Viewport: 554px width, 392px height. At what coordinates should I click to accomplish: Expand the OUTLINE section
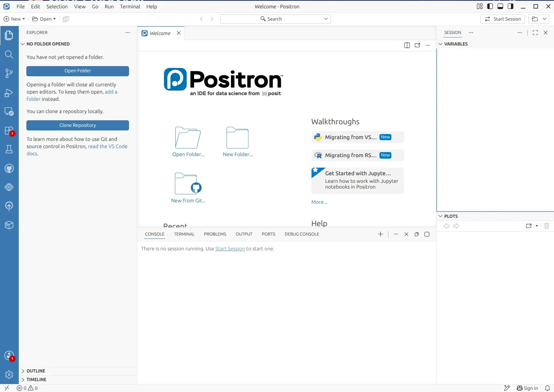23,371
